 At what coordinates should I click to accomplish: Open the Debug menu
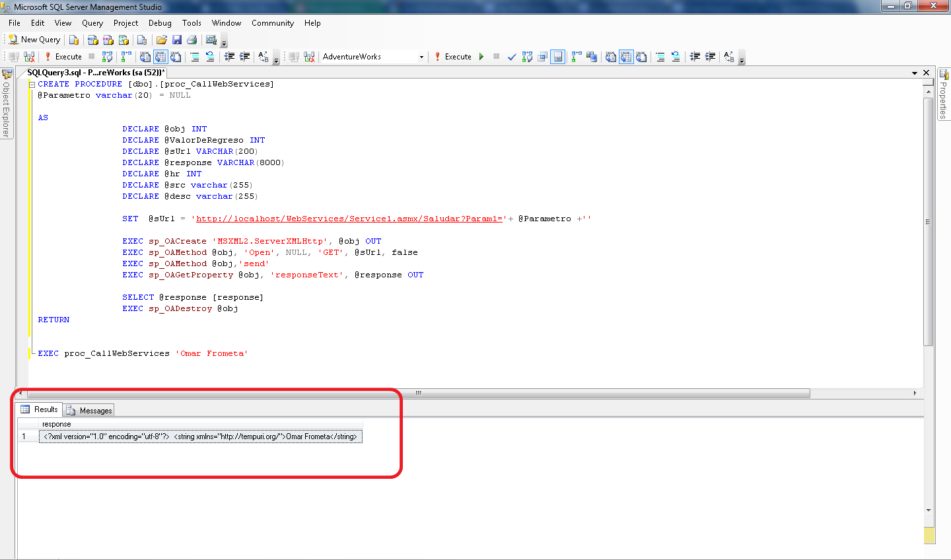(x=160, y=23)
